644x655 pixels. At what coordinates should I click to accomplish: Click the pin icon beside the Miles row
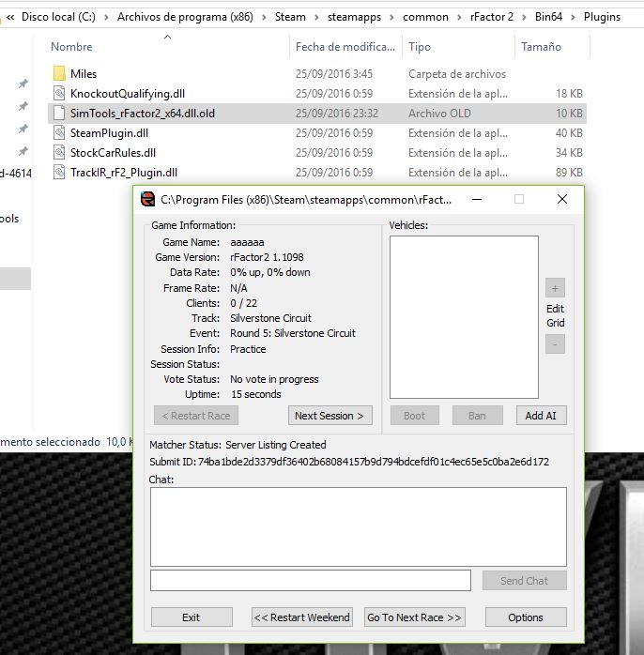[23, 84]
